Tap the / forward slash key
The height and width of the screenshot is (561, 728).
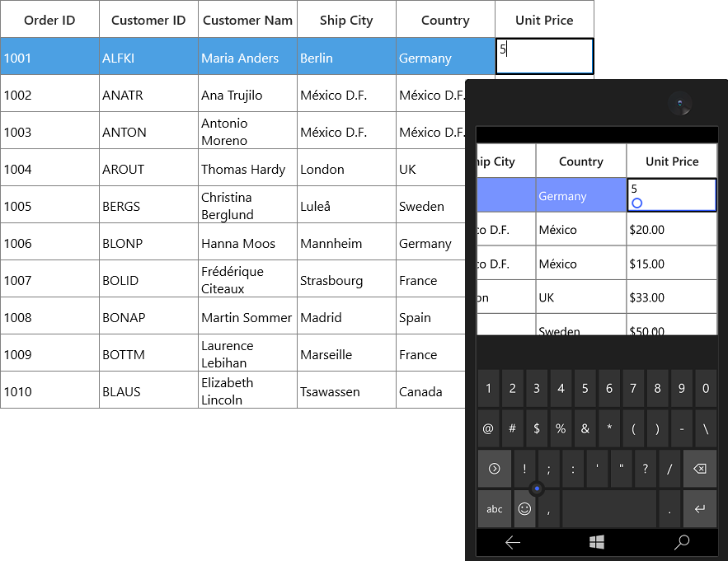669,469
